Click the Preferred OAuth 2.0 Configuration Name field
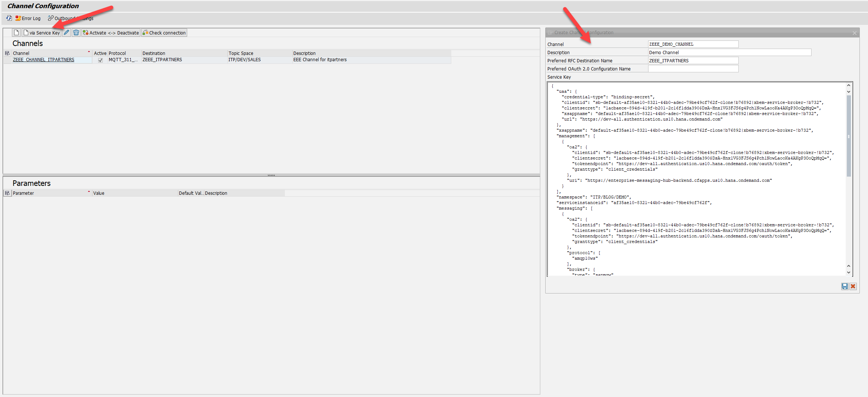This screenshot has height=397, width=868. (693, 69)
